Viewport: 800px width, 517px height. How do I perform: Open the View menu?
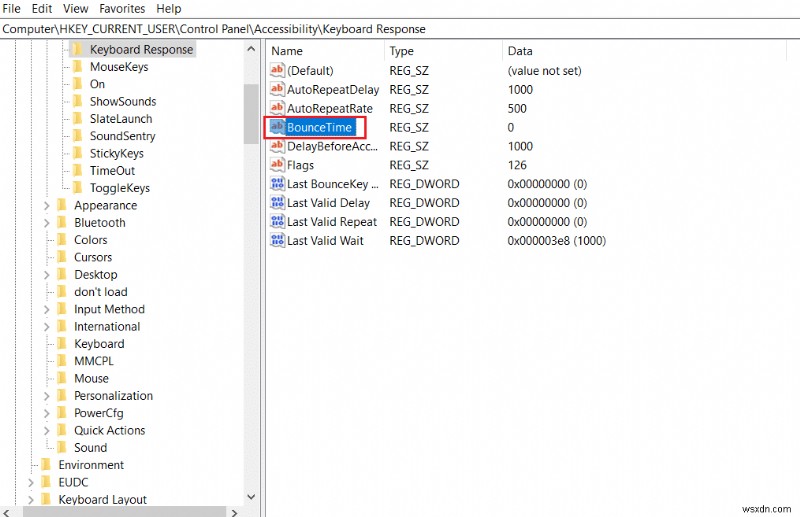(x=76, y=9)
